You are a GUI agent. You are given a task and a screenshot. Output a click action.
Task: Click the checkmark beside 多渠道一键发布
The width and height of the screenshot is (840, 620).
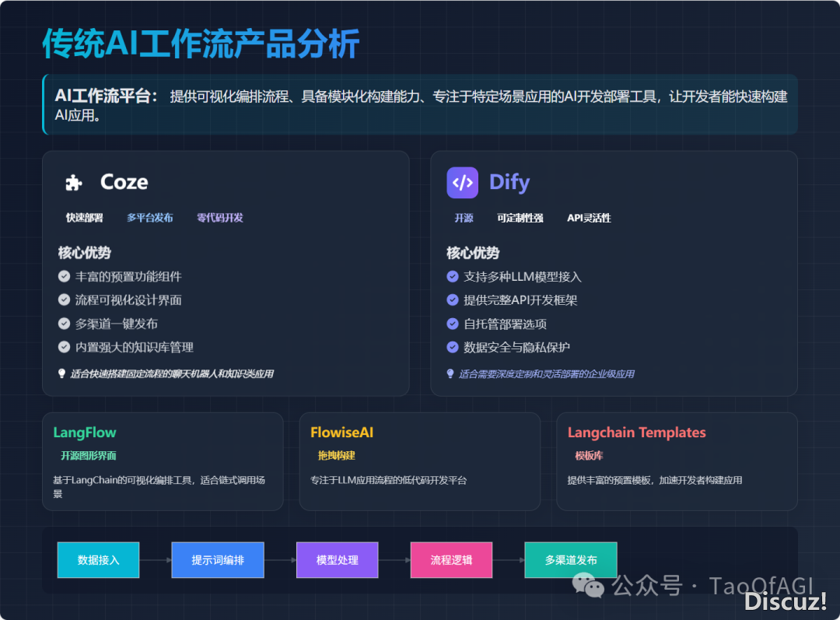(x=65, y=324)
